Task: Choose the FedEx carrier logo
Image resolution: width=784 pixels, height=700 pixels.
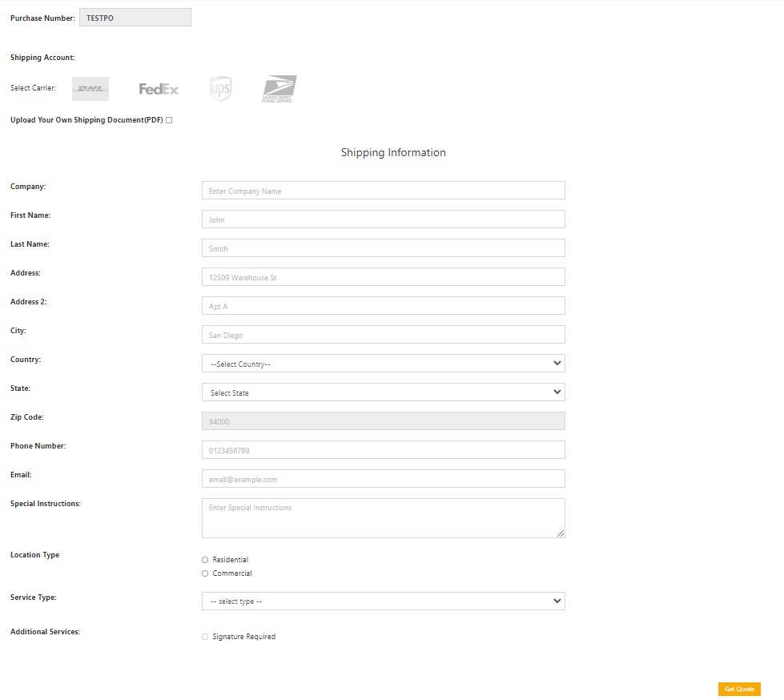Action: (159, 89)
